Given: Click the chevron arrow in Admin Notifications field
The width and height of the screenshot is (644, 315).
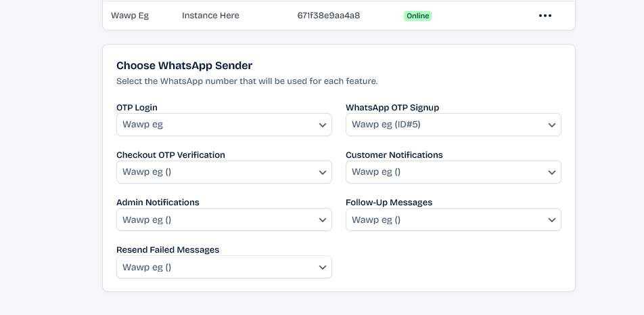Looking at the screenshot, I should (323, 220).
